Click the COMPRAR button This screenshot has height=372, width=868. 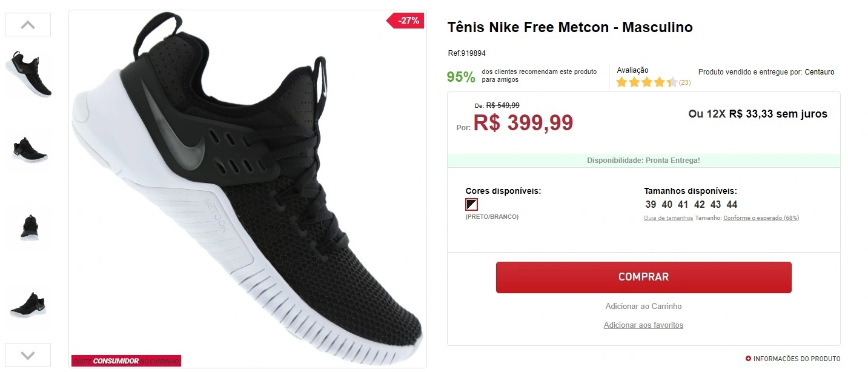click(643, 277)
